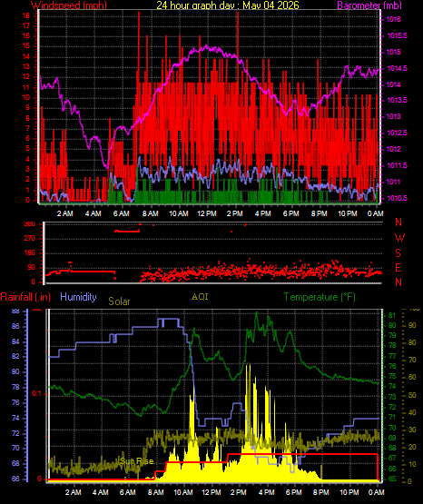Select "2 PM" on the lower temperature graph time axis
423x504 pixels.
pyautogui.click(x=239, y=492)
